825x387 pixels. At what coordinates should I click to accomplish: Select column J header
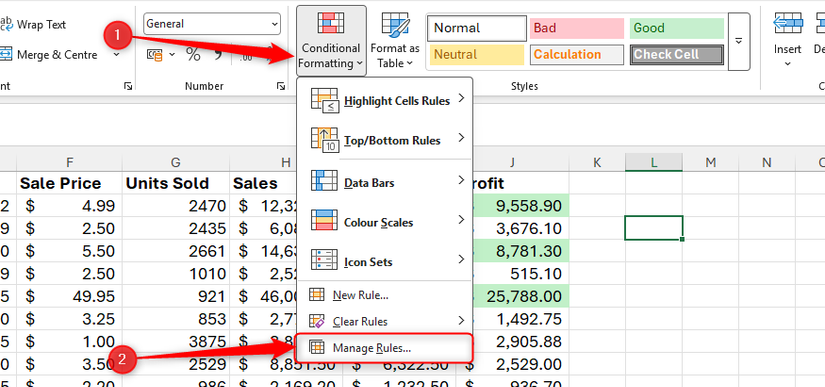coord(512,162)
